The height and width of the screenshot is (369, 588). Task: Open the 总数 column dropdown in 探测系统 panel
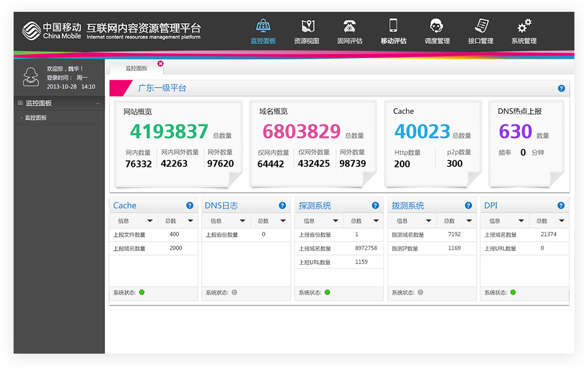coord(376,221)
